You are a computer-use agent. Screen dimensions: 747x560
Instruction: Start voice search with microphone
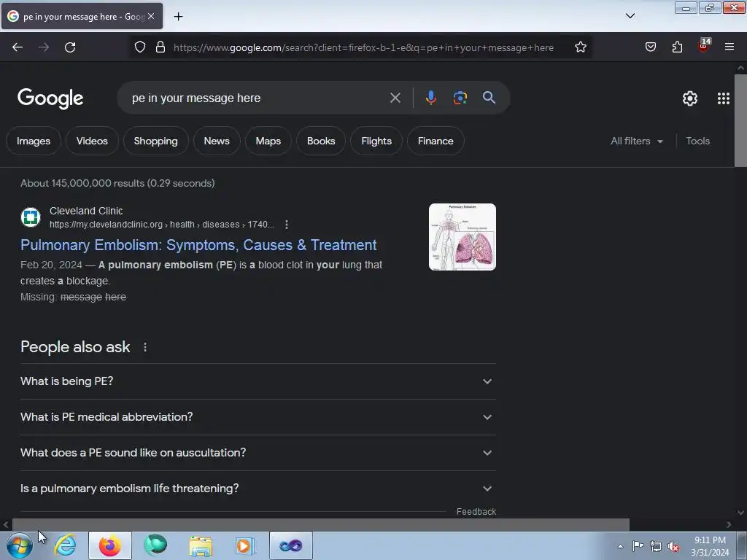tap(430, 98)
